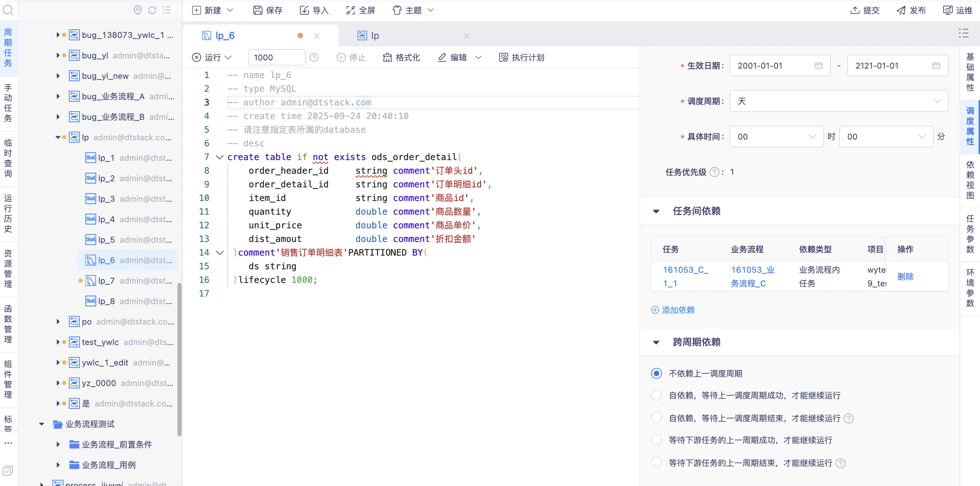Select wait downstream previous cycle success option
Image resolution: width=980 pixels, height=486 pixels.
point(656,440)
